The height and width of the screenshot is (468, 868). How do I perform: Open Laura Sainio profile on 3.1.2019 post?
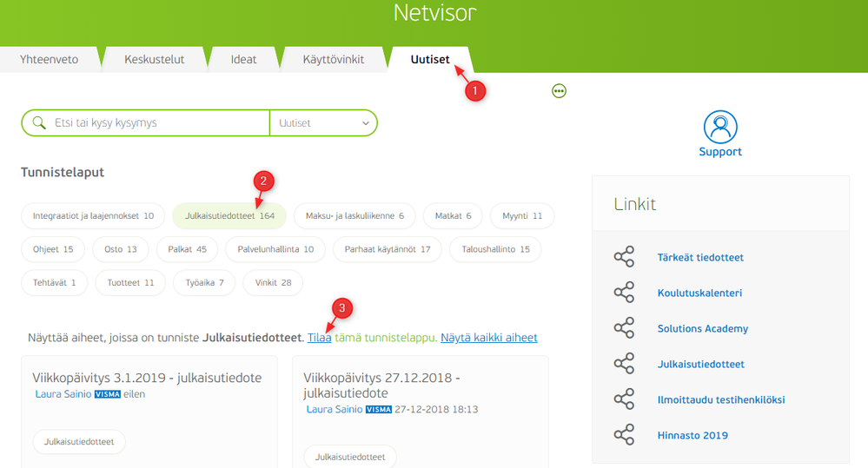(63, 394)
